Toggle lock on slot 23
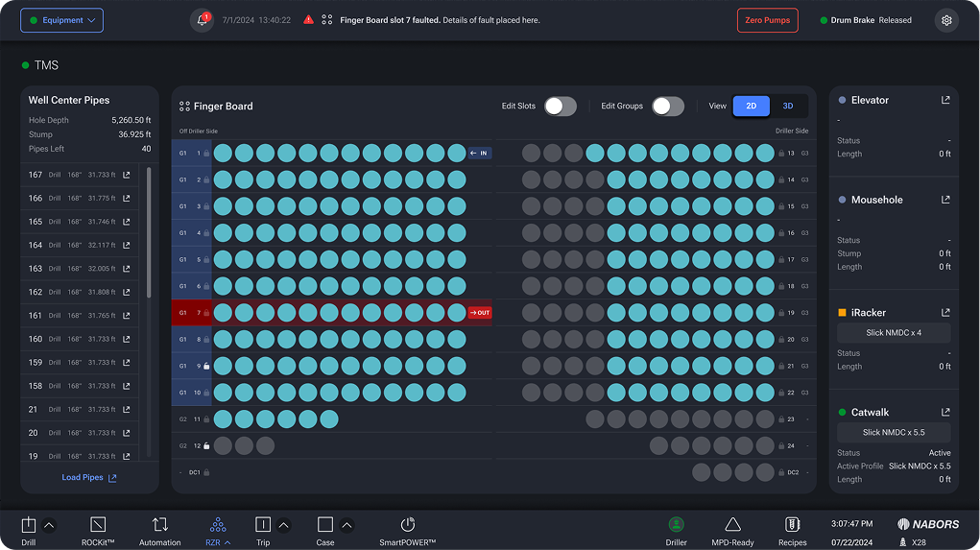 click(x=781, y=419)
